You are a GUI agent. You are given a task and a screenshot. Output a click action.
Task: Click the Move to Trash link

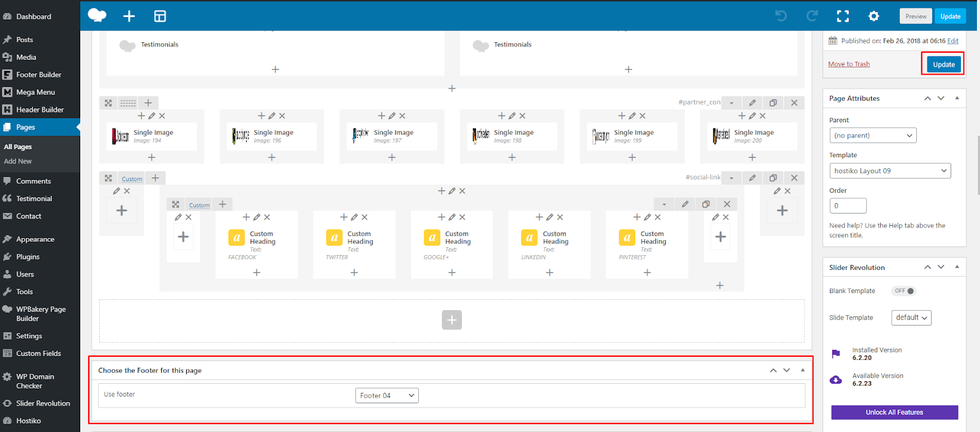(x=848, y=64)
